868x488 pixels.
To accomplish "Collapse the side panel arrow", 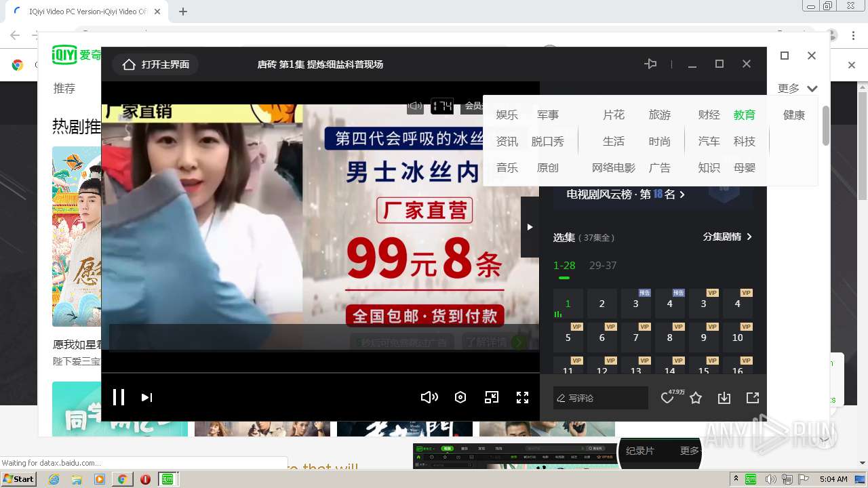I will 530,227.
